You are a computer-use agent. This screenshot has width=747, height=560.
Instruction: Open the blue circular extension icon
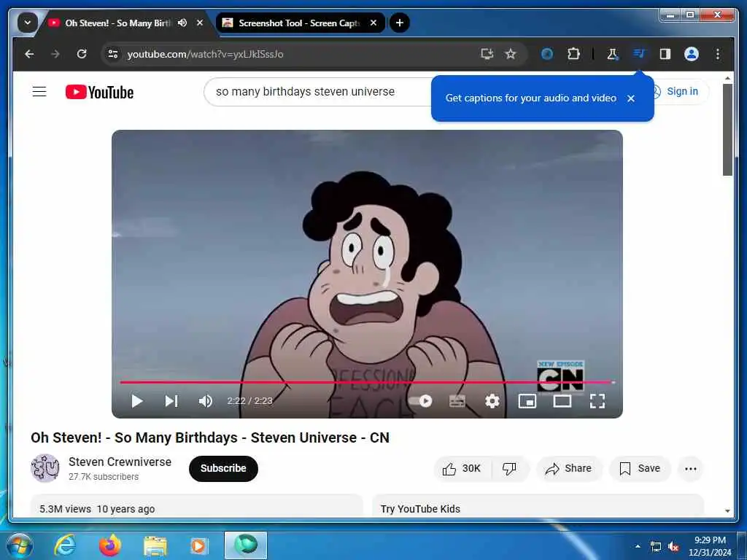(x=547, y=54)
